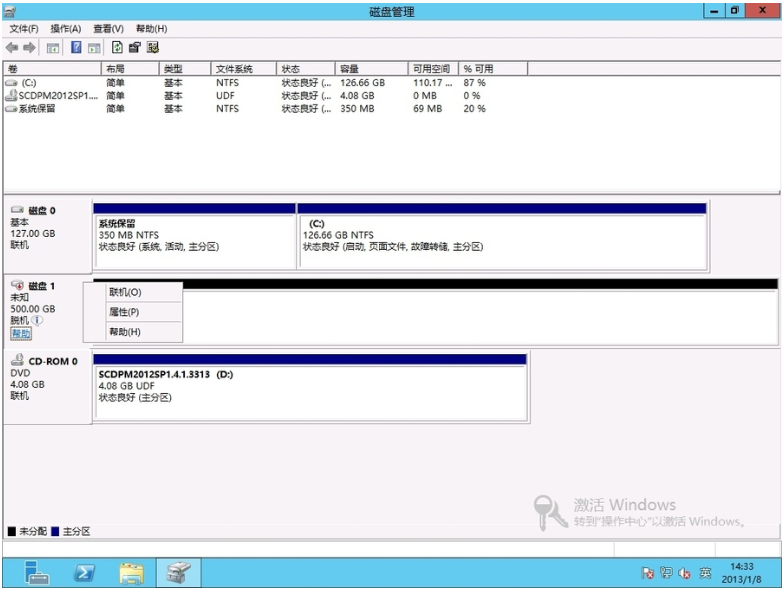Choose 联机(O) from the context menu

tap(133, 292)
